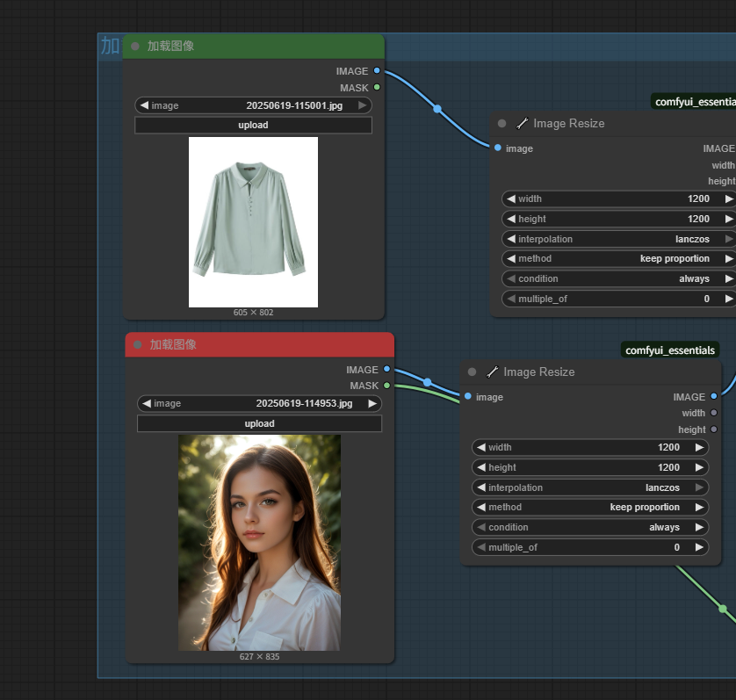Click the upper Image Resize node title
This screenshot has height=700, width=736.
(569, 124)
